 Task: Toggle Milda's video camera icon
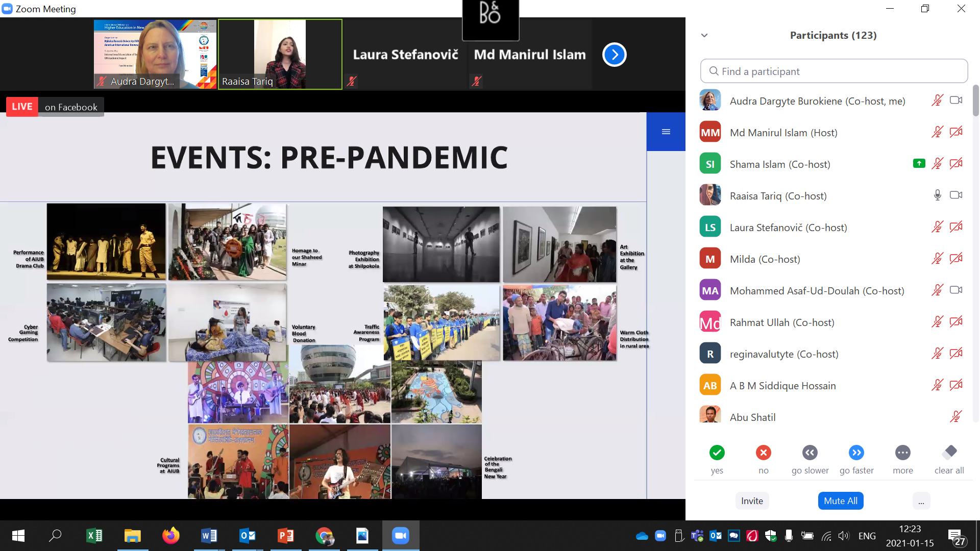point(956,259)
